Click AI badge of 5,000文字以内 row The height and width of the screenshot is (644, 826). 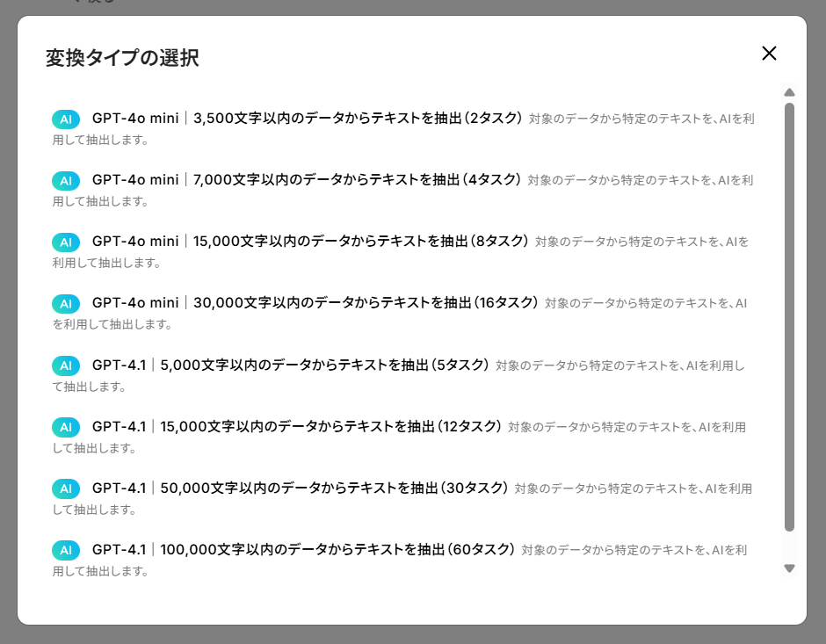tap(66, 365)
